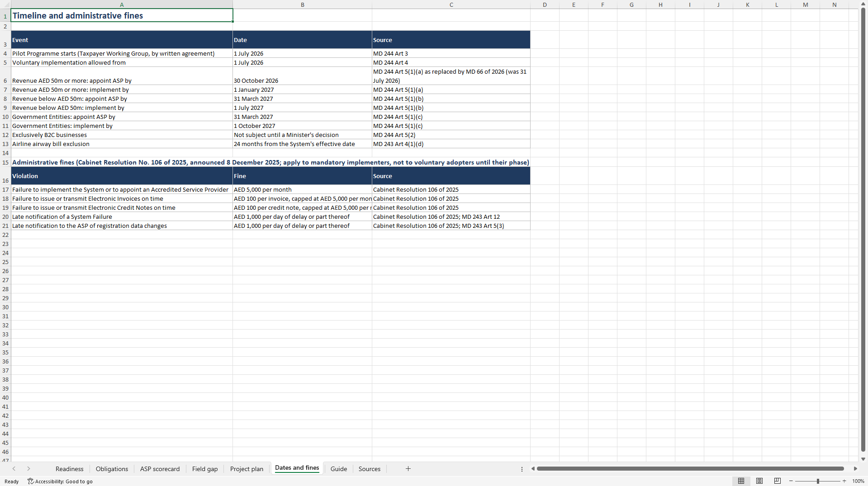Click the 'Fine' header cell

point(302,176)
